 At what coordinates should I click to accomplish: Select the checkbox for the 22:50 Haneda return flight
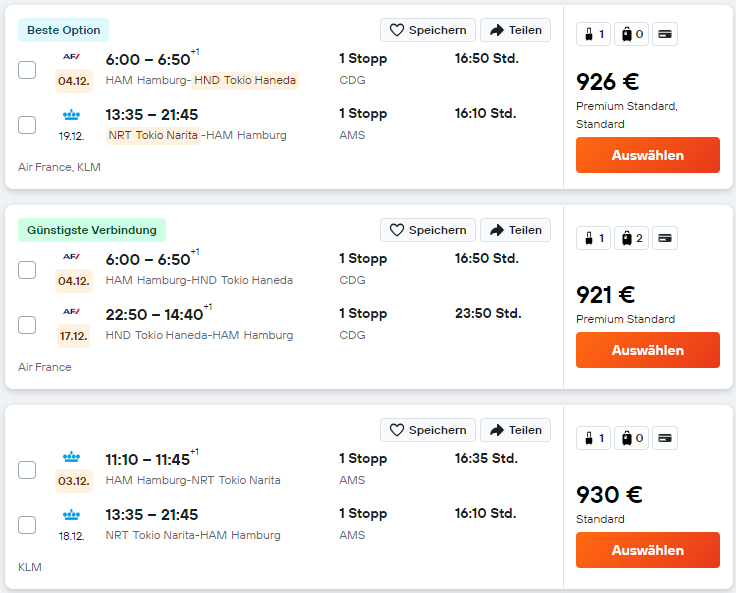point(27,325)
